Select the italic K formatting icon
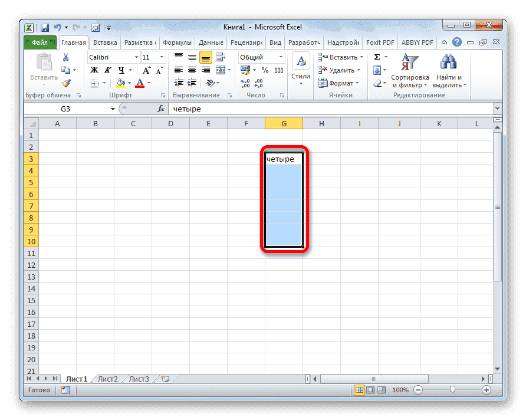526x420 pixels. click(x=107, y=70)
